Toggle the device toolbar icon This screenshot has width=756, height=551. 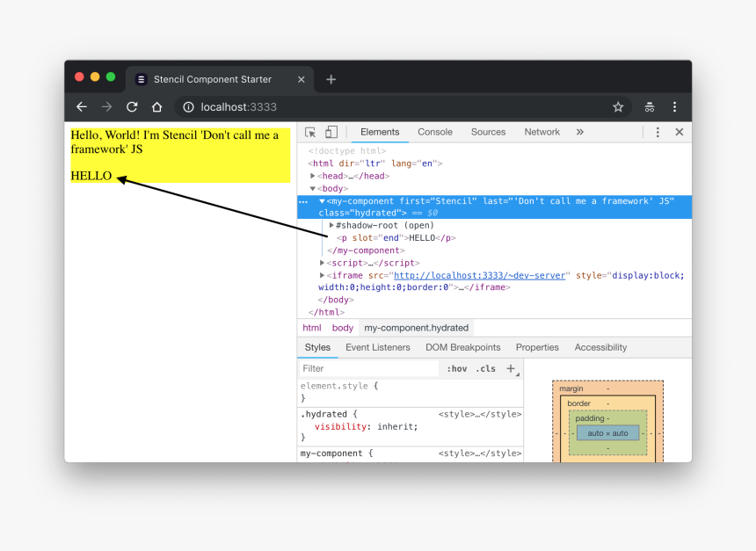[x=331, y=132]
